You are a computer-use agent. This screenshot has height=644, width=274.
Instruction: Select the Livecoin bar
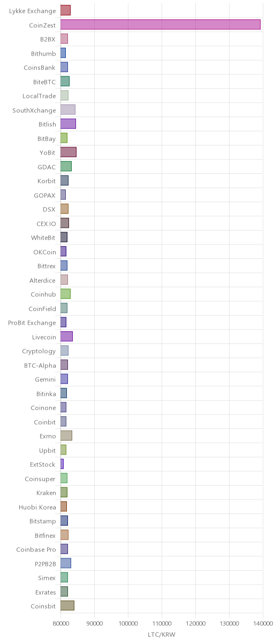66,336
